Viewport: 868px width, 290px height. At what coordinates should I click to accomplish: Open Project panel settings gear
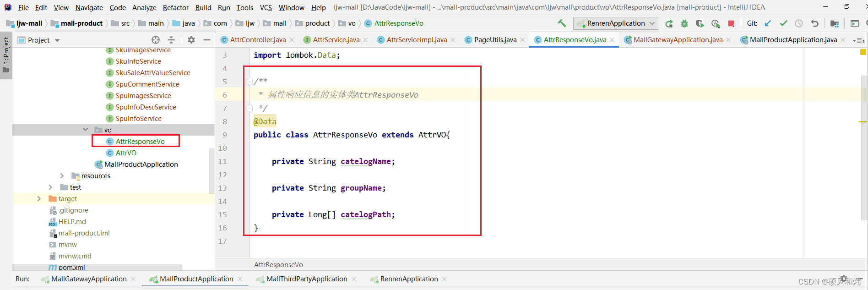(x=191, y=40)
